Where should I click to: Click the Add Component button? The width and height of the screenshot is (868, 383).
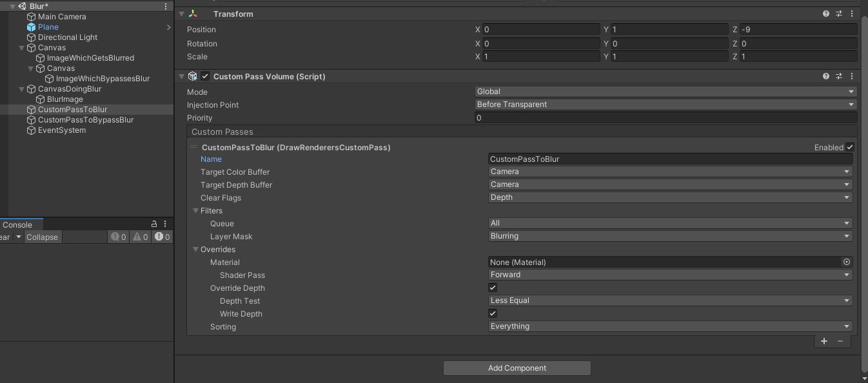[517, 368]
